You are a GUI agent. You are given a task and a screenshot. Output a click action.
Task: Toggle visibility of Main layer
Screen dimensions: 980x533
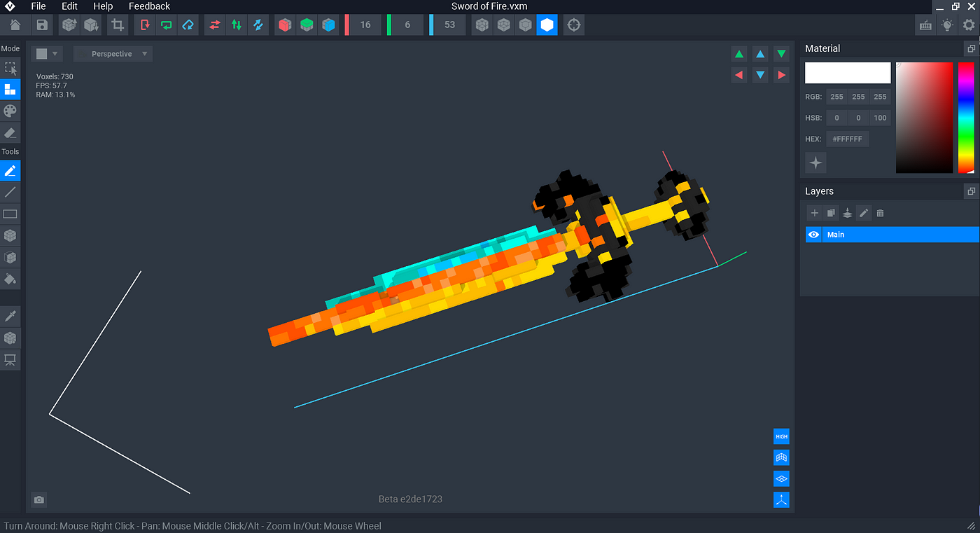click(x=813, y=235)
